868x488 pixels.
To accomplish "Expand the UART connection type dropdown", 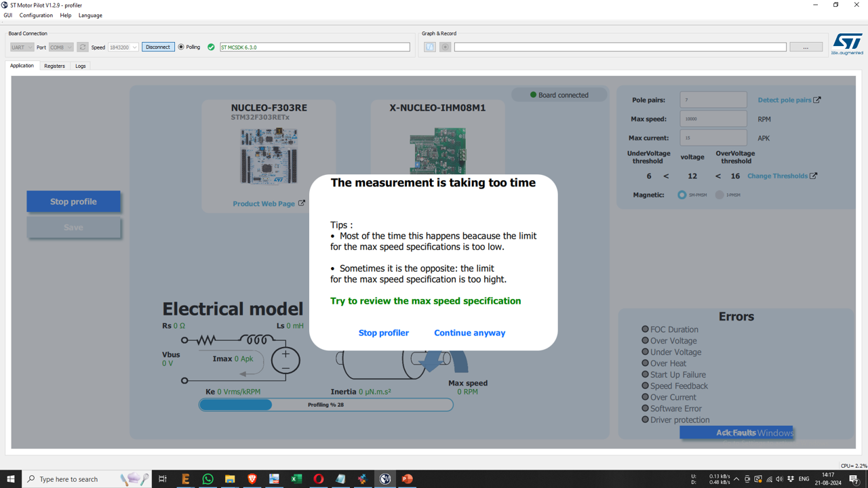I will (20, 47).
